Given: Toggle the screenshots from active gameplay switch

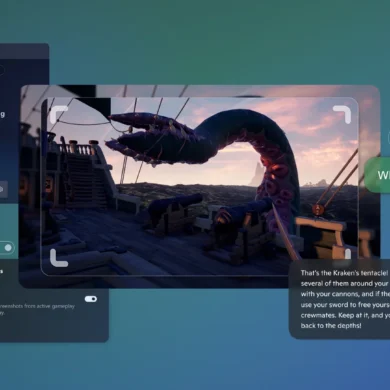Looking at the screenshot, I should pos(91,299).
